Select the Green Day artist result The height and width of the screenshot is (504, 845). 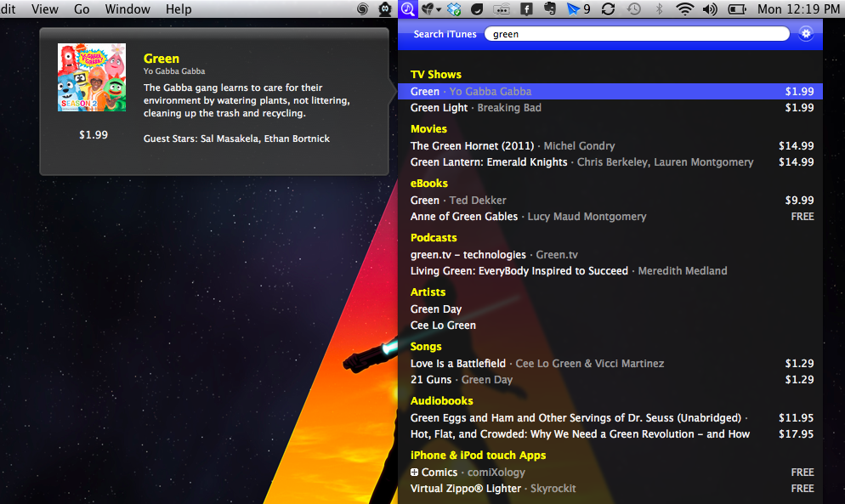tap(610, 309)
